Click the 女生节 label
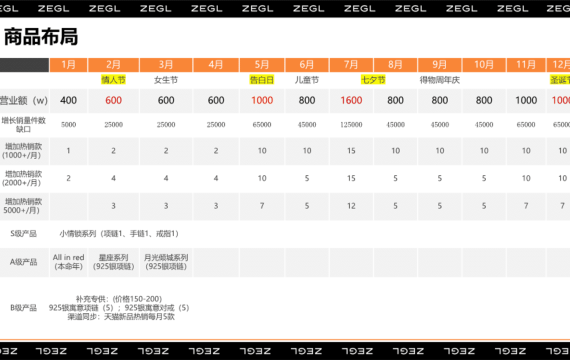570x360 pixels. [166, 80]
